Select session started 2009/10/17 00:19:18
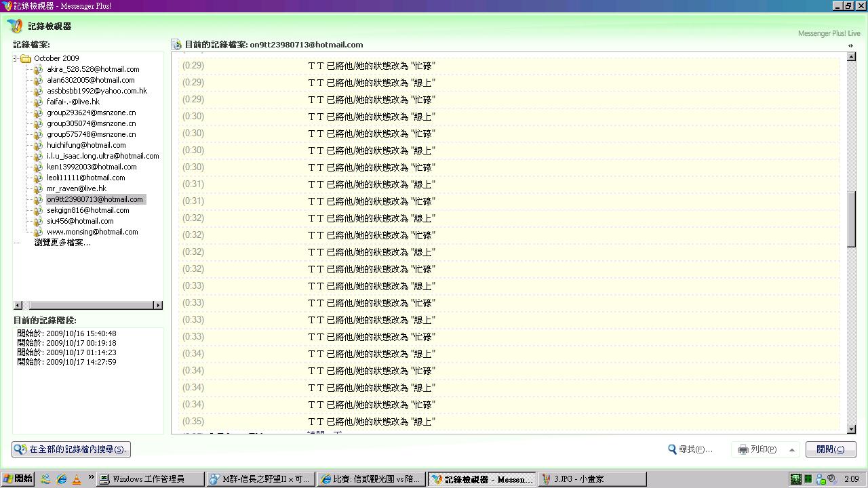This screenshot has height=488, width=868. (x=66, y=343)
